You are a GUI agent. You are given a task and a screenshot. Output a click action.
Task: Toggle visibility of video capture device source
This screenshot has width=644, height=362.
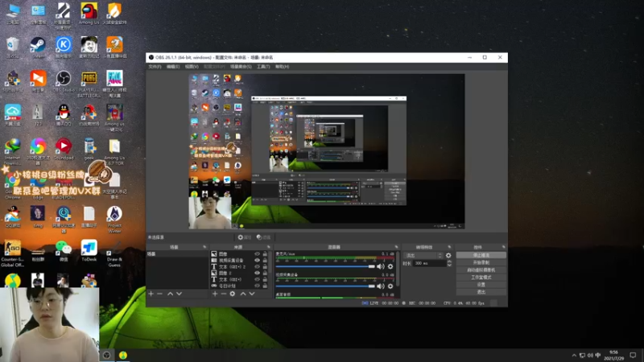[x=257, y=260]
